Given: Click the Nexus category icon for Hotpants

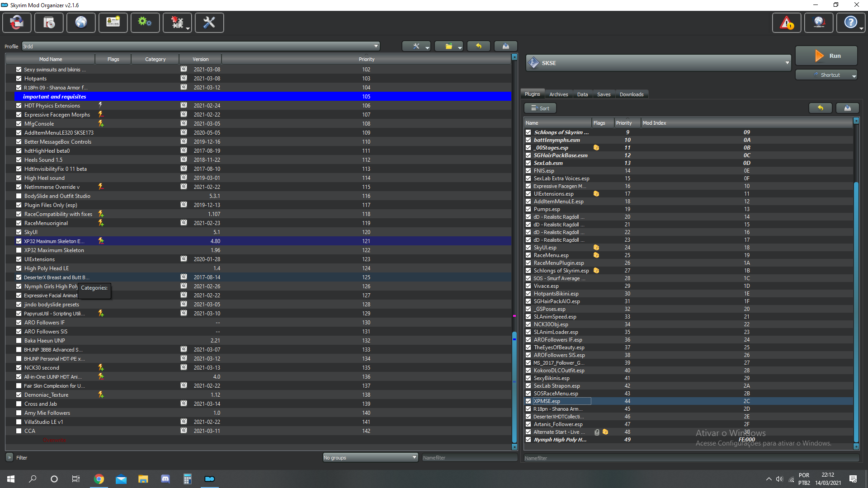Looking at the screenshot, I should 184,78.
